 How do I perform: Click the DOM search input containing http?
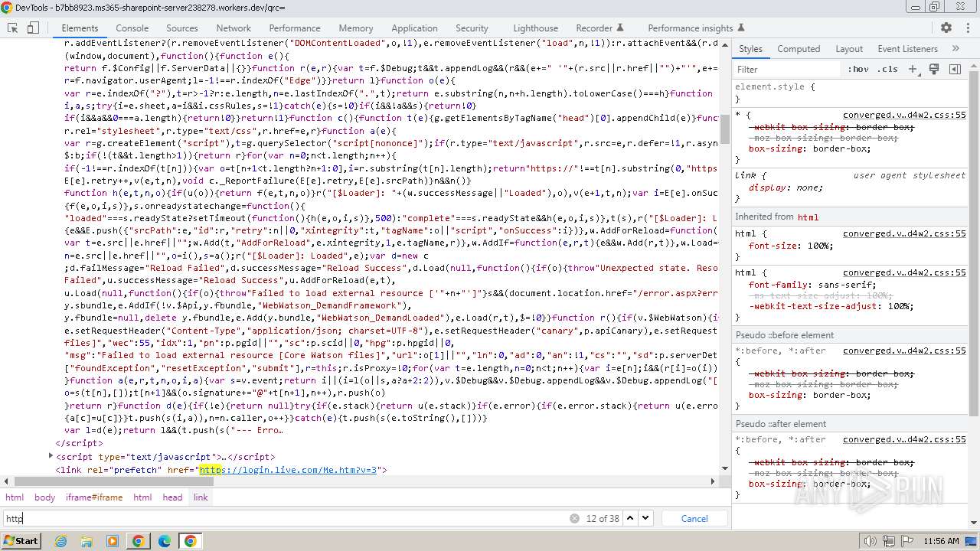click(x=285, y=518)
